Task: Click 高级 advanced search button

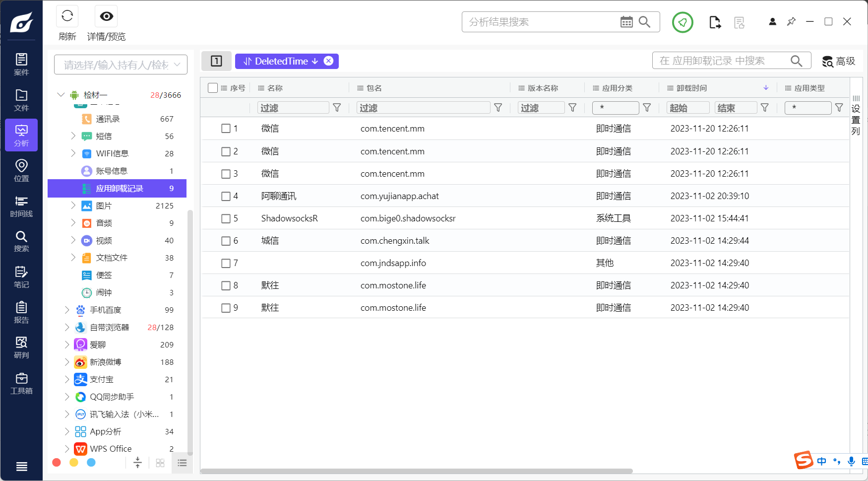Action: (839, 61)
